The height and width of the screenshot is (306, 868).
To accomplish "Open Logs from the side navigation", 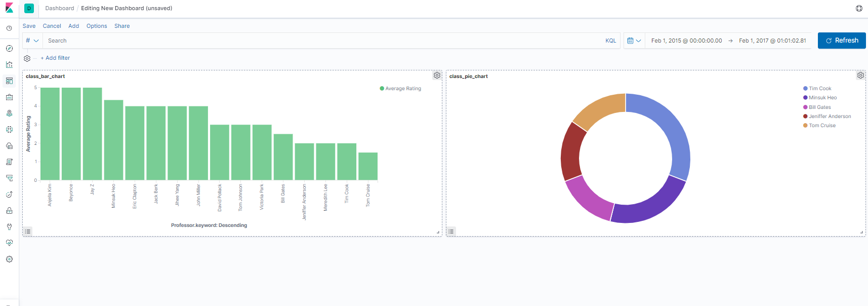I will (x=9, y=162).
